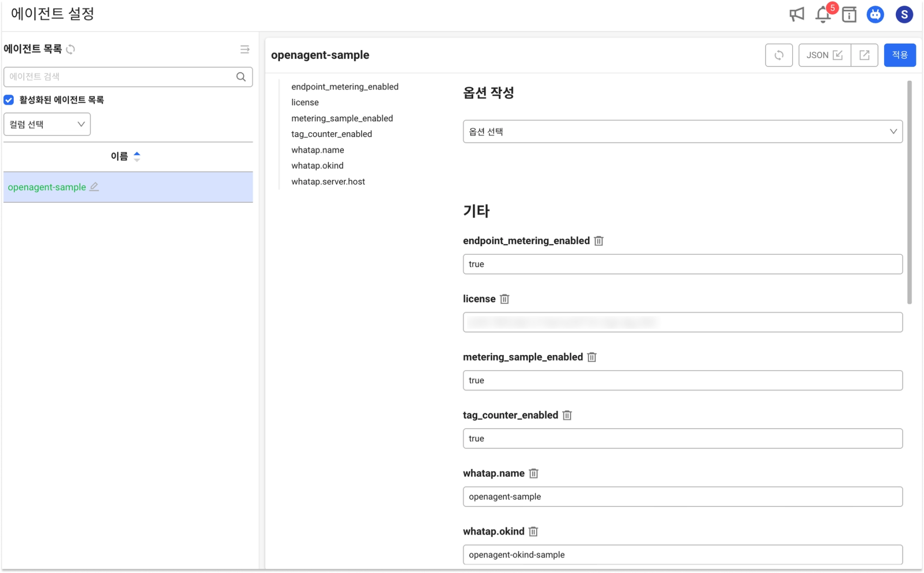Open settings in a new window
Screen dimensions: 924x573
[x=864, y=55]
